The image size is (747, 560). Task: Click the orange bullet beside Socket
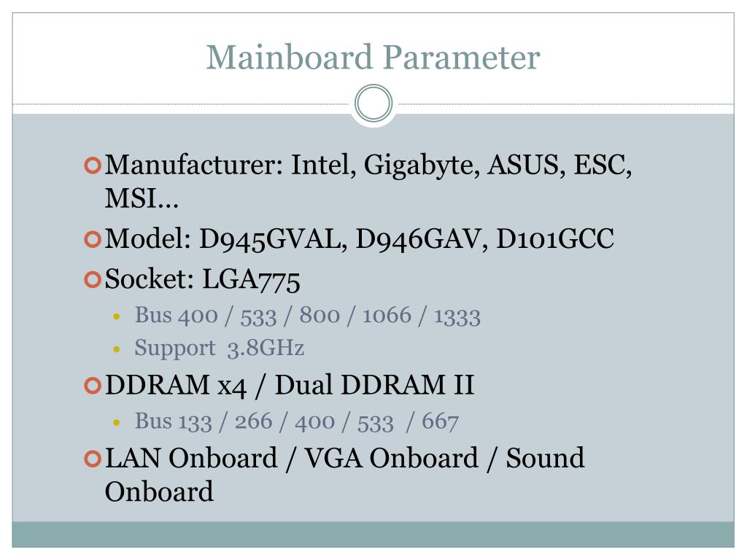pos(93,279)
